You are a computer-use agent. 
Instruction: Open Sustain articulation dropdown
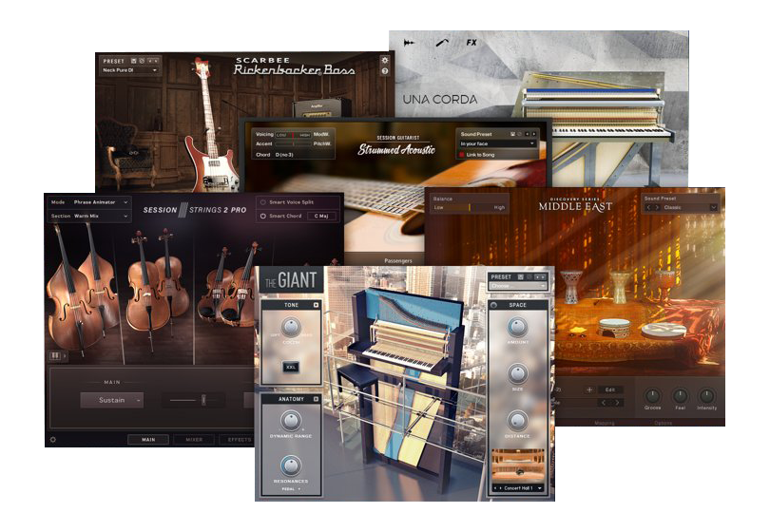point(112,400)
